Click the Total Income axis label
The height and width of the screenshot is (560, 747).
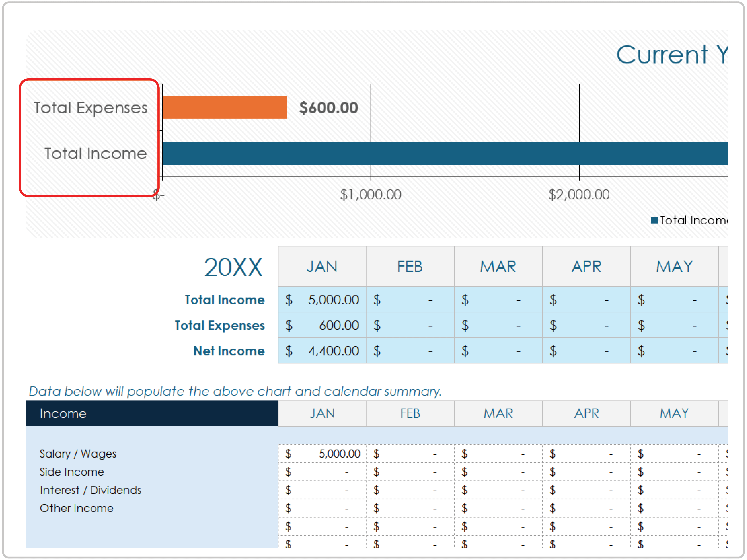(96, 154)
